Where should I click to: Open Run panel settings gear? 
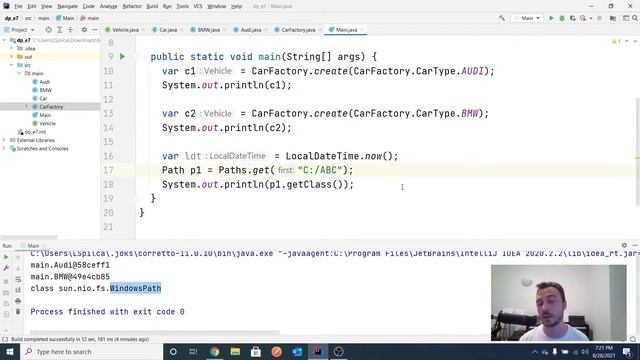624,245
